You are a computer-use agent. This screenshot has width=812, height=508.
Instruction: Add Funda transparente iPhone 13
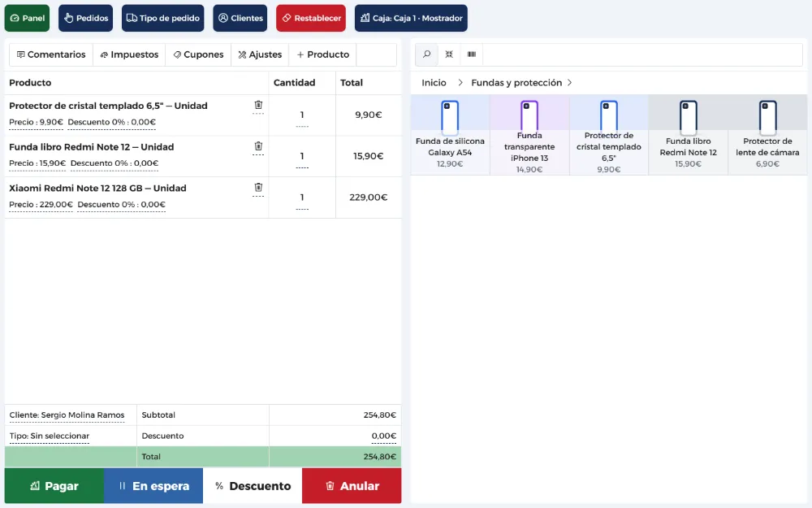click(x=529, y=135)
